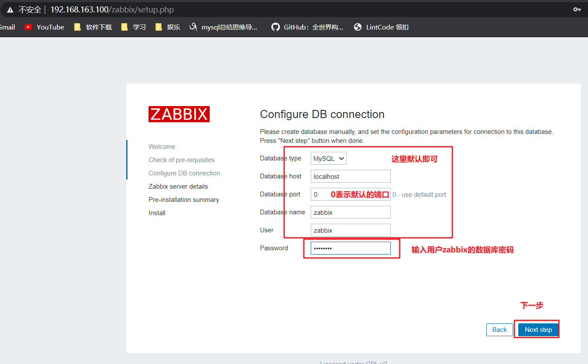Image resolution: width=588 pixels, height=364 pixels.
Task: Click the saved password key icon
Action: [577, 9]
